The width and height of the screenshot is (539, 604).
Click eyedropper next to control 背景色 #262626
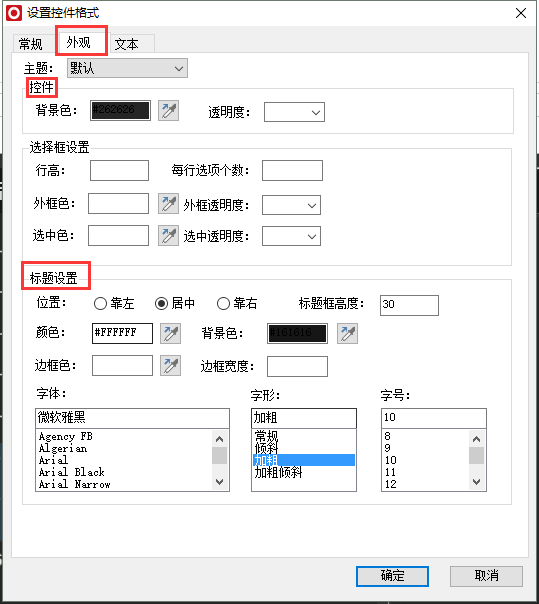pos(168,111)
